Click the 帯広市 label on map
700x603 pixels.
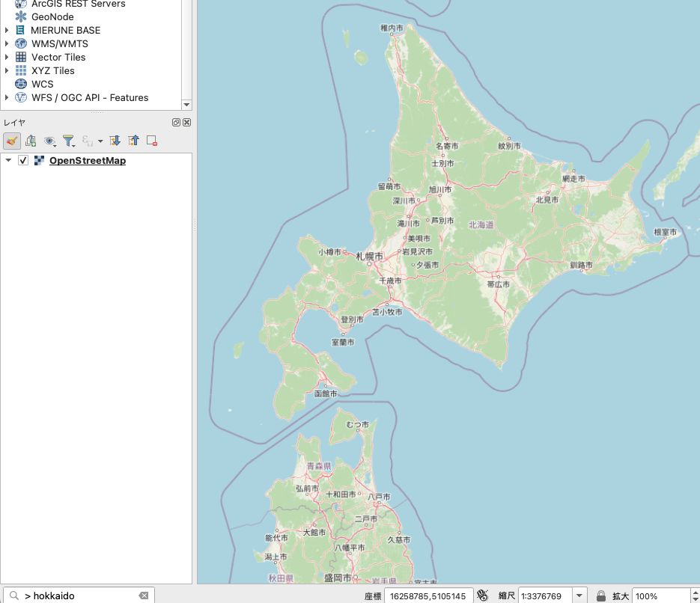click(x=498, y=284)
